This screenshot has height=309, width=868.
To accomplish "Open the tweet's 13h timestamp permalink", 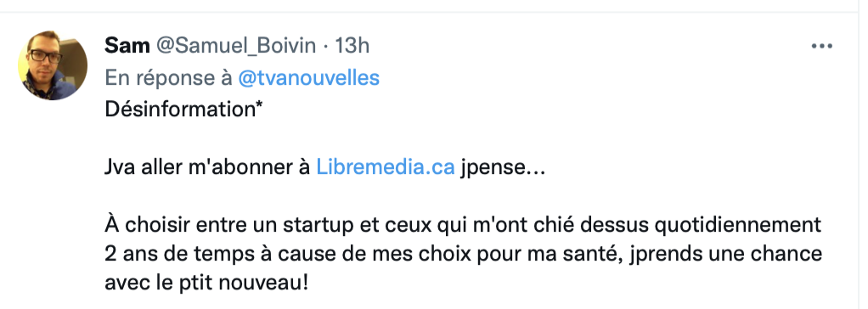I will click(x=352, y=45).
